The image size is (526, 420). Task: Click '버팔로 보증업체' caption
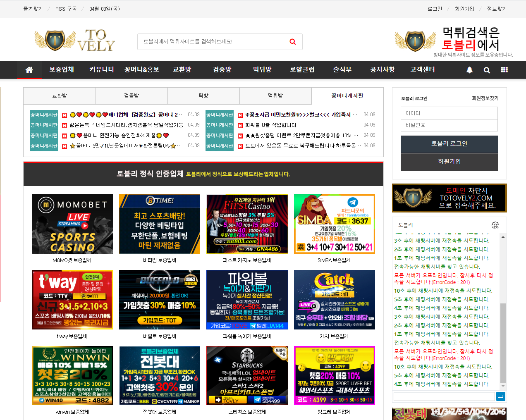[160, 336]
